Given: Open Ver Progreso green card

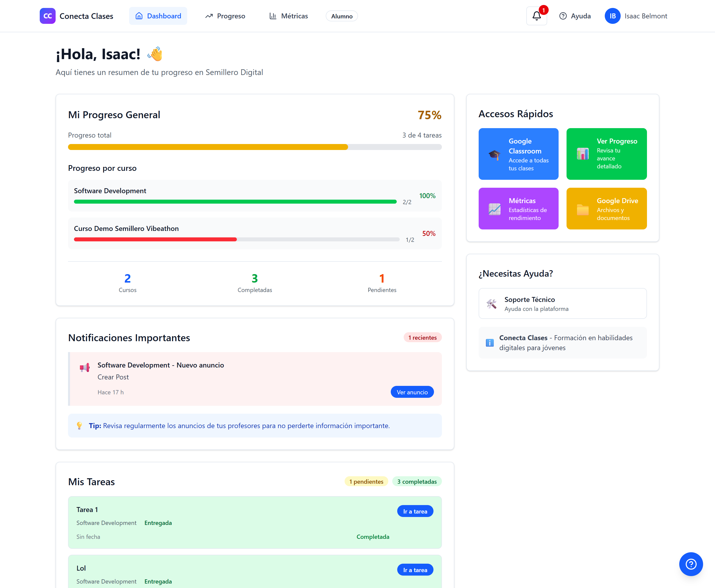Looking at the screenshot, I should (606, 154).
